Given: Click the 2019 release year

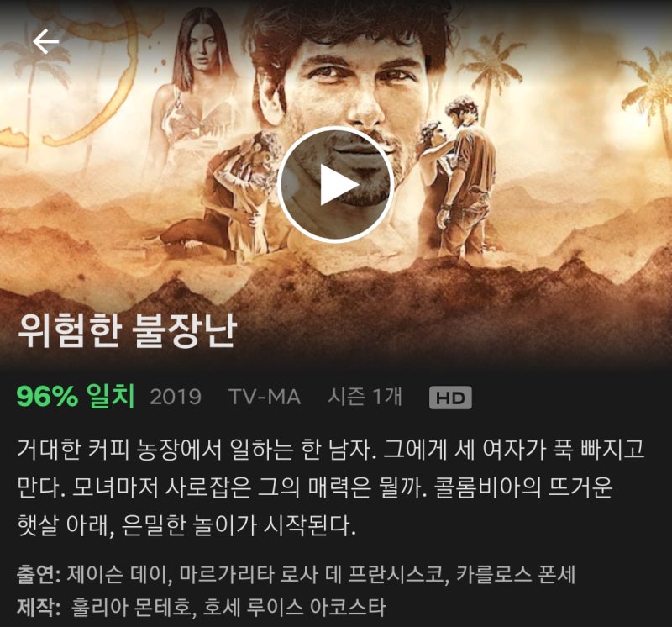Looking at the screenshot, I should (x=176, y=397).
